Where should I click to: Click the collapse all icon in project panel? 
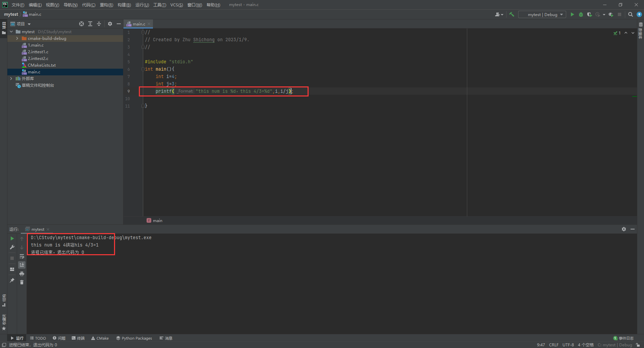[99, 24]
